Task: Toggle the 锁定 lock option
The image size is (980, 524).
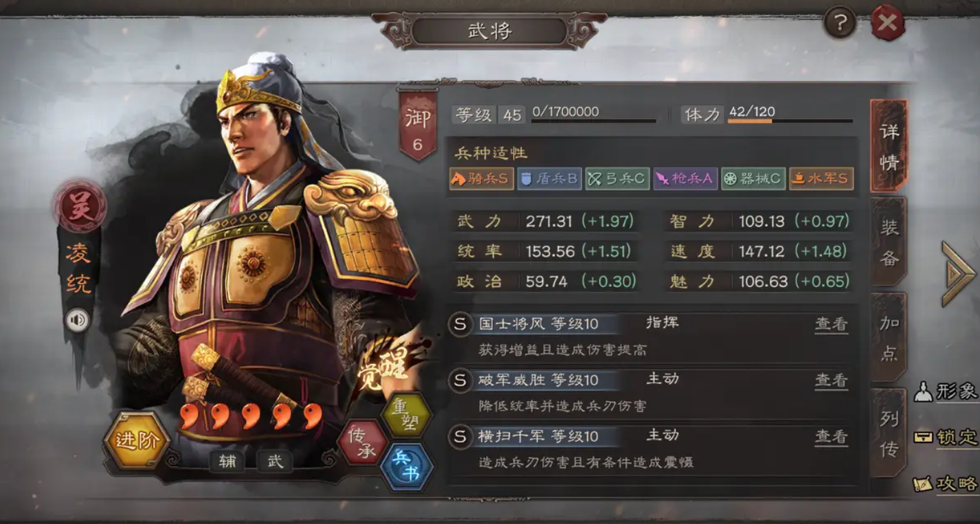Action: [x=946, y=437]
